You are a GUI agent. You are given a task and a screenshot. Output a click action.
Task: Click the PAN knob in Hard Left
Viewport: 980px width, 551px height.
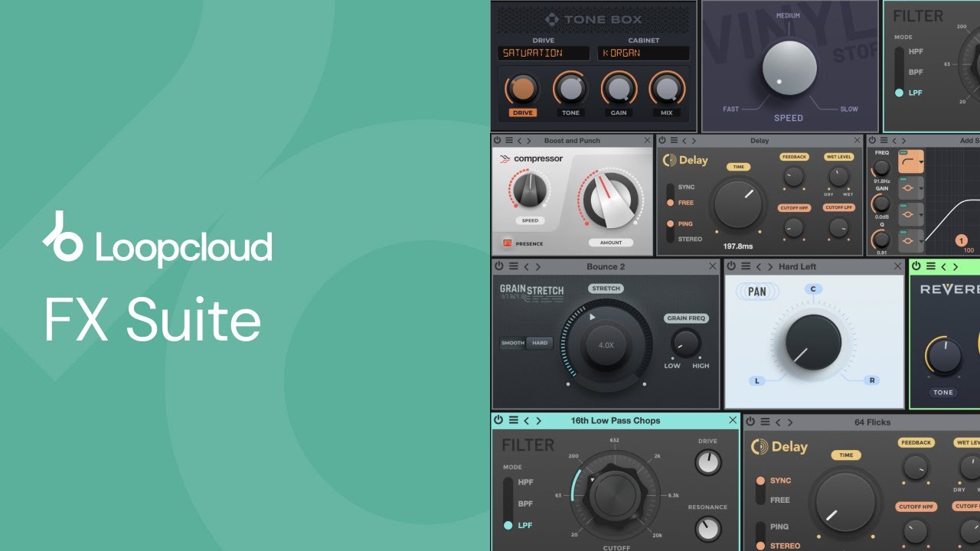click(x=813, y=342)
